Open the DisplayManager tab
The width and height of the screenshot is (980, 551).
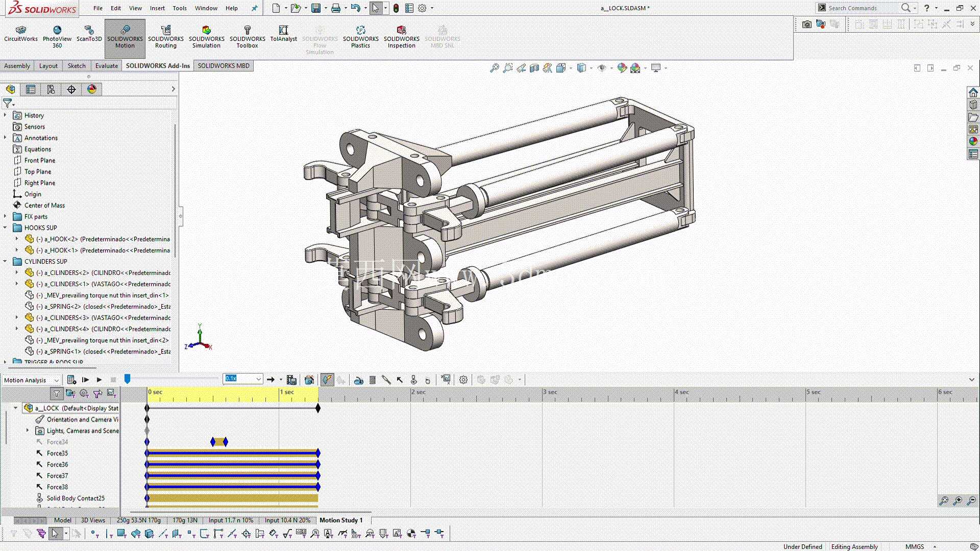click(x=92, y=89)
